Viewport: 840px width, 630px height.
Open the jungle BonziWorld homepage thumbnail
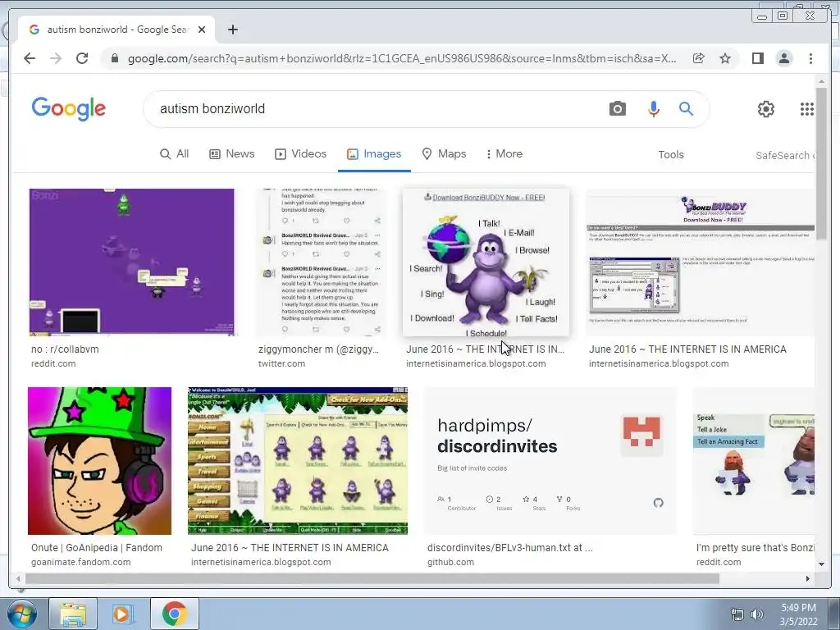298,461
